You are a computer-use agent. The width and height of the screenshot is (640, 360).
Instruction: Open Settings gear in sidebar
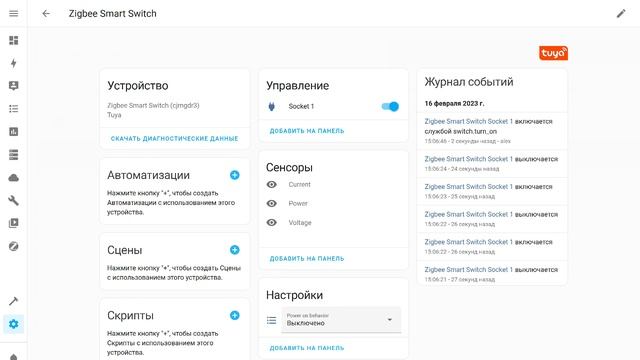[13, 324]
